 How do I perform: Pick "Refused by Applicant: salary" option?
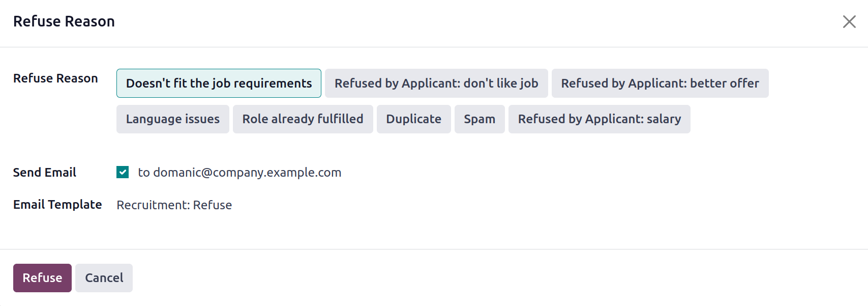[x=600, y=119]
